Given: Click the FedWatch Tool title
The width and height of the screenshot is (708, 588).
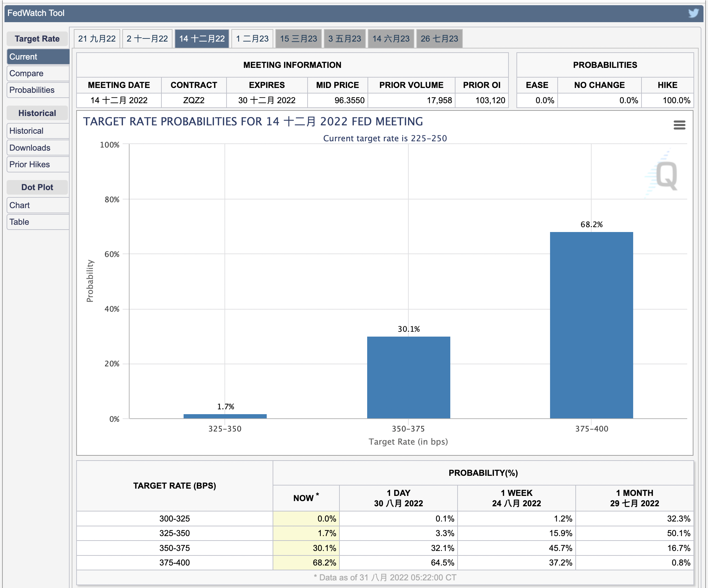Looking at the screenshot, I should click(x=36, y=13).
